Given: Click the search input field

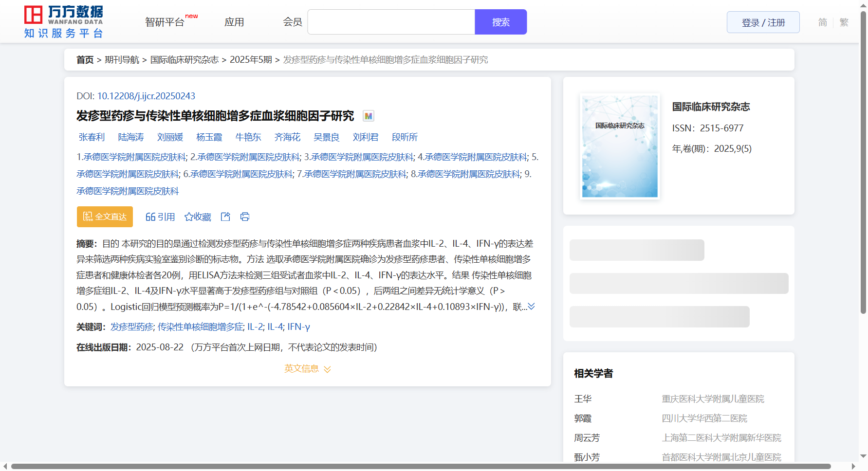Looking at the screenshot, I should pyautogui.click(x=391, y=22).
